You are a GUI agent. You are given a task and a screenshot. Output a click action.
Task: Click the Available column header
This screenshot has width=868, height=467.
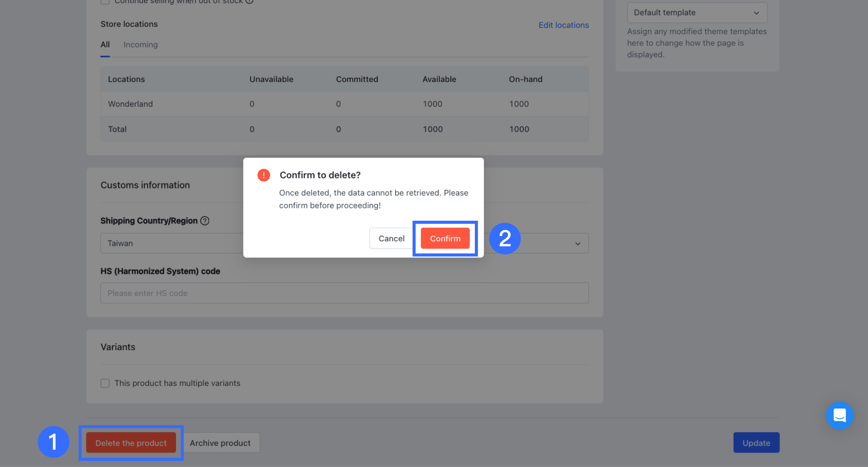click(x=439, y=79)
